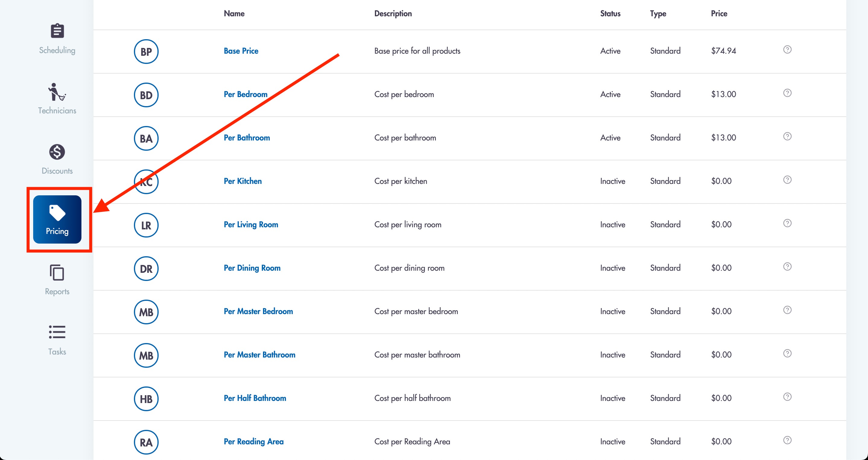Open help icon for Per Bathroom row

click(x=787, y=136)
